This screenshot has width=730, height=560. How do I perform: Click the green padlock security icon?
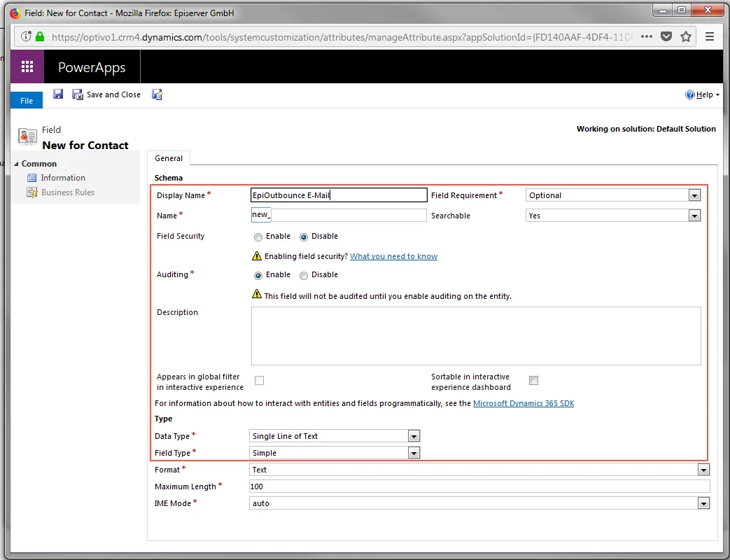[40, 36]
